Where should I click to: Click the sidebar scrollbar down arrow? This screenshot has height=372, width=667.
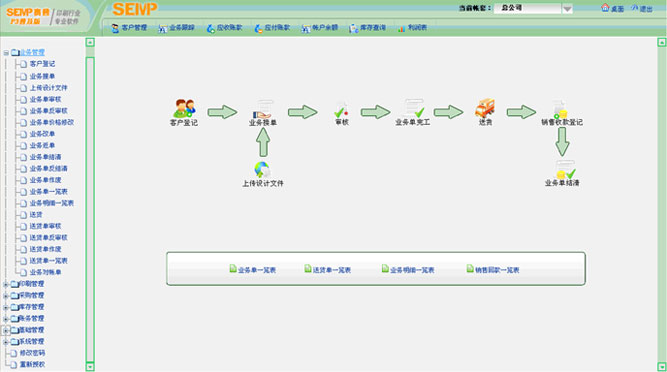pos(90,366)
